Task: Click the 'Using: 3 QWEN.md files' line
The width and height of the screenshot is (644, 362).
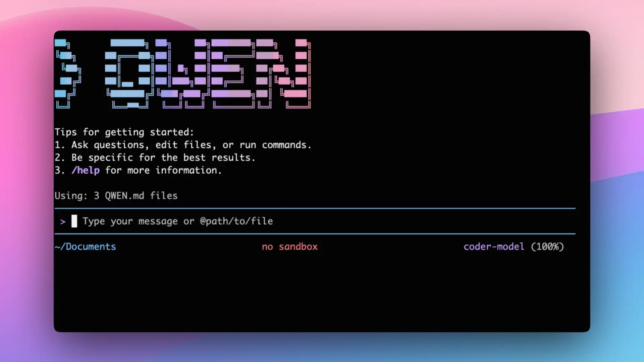Action: point(116,196)
